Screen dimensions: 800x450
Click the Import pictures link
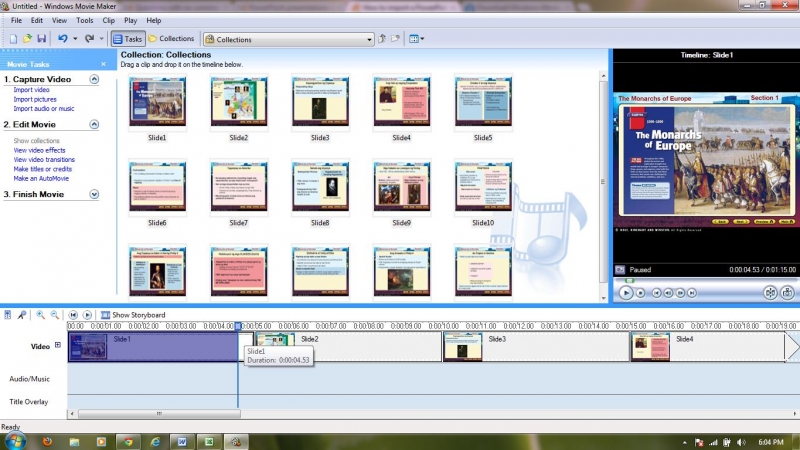click(x=35, y=100)
